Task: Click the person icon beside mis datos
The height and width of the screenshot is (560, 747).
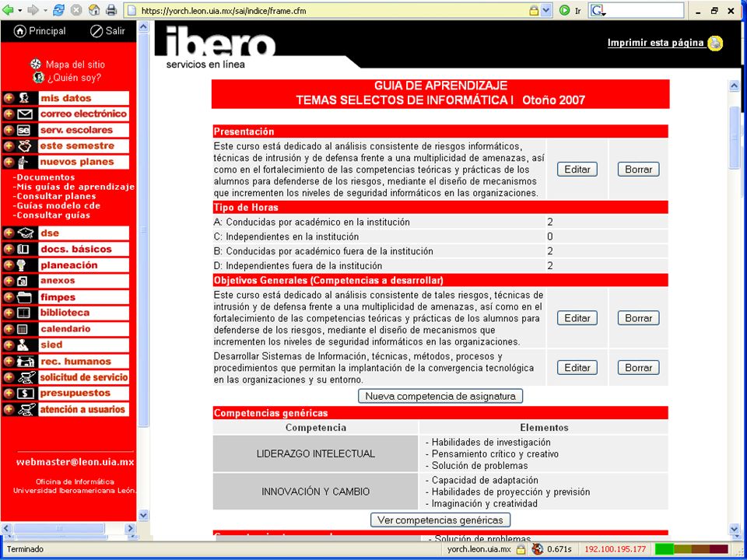Action: click(24, 98)
